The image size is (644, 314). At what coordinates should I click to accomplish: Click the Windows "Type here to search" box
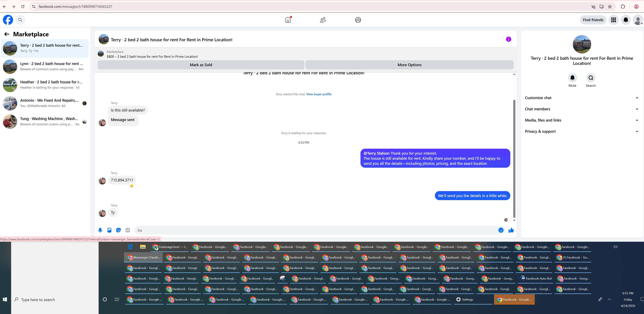tap(55, 299)
